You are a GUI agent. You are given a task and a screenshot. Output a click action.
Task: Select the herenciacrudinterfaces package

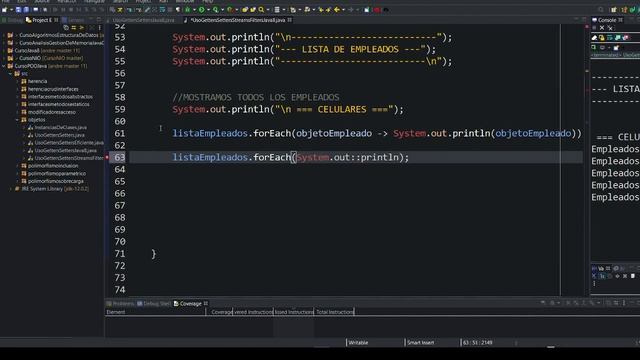point(53,89)
